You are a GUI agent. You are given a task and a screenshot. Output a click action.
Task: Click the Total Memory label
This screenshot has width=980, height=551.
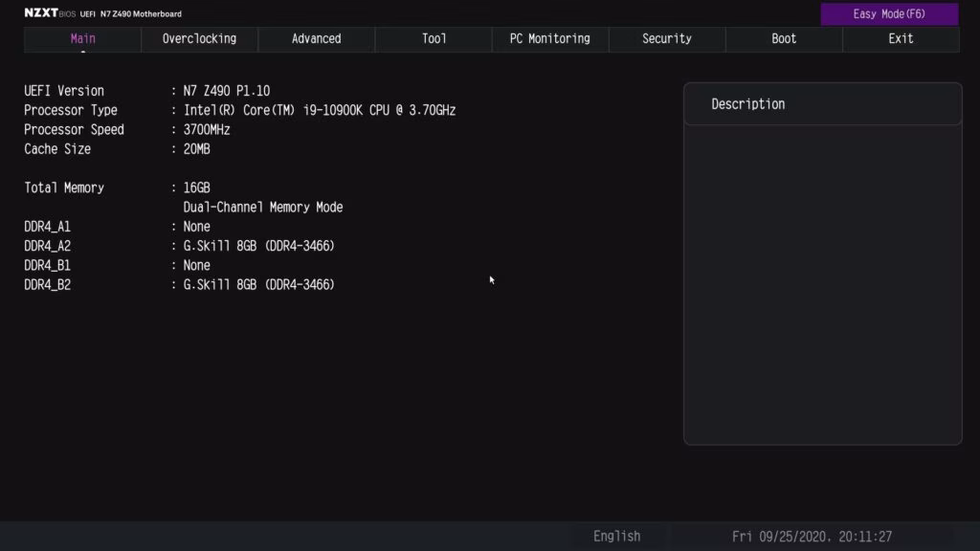point(64,187)
